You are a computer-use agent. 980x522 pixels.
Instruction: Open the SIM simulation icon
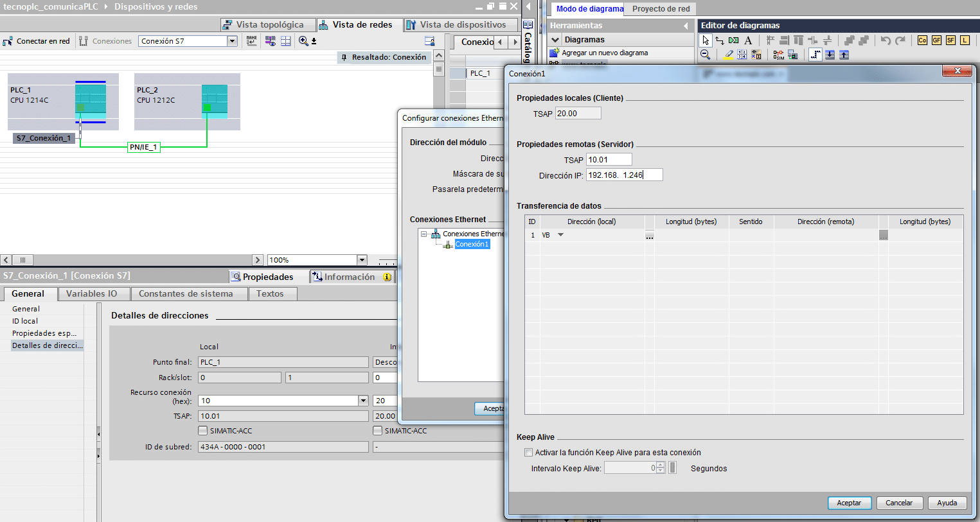coord(778,55)
